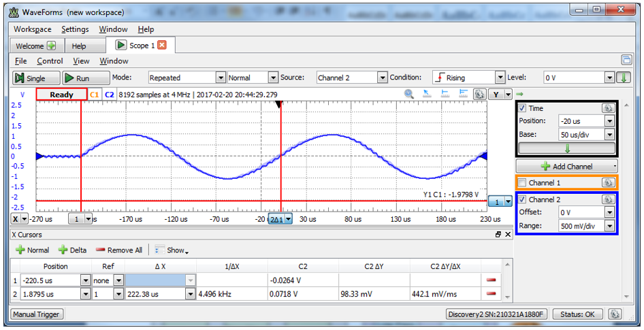Add a Delta X cursor

72,250
